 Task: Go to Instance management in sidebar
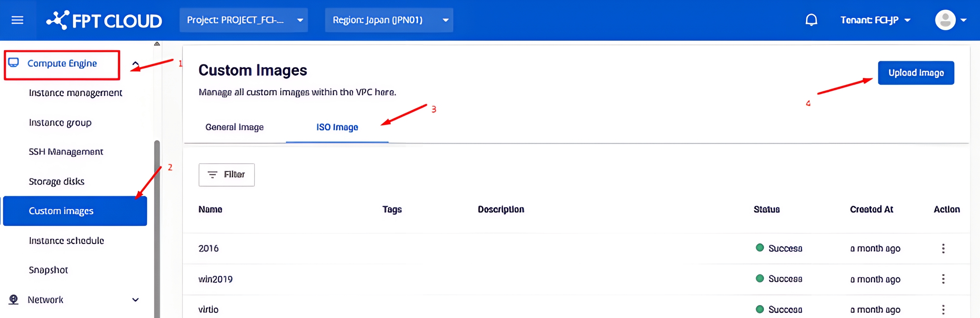coord(75,93)
